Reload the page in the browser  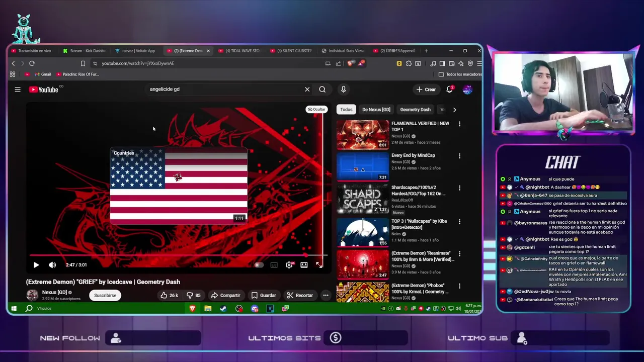[x=32, y=63]
